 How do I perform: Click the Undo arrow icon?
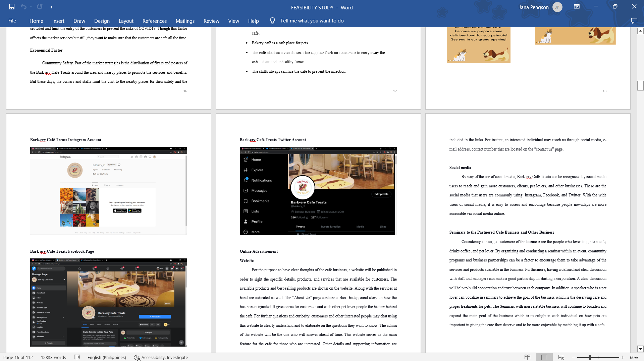coord(23,7)
